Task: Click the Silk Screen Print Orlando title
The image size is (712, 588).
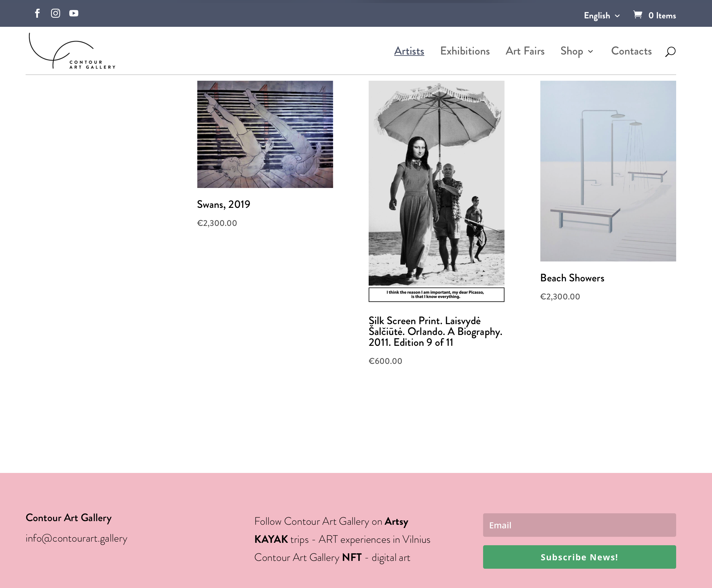Action: pyautogui.click(x=436, y=332)
